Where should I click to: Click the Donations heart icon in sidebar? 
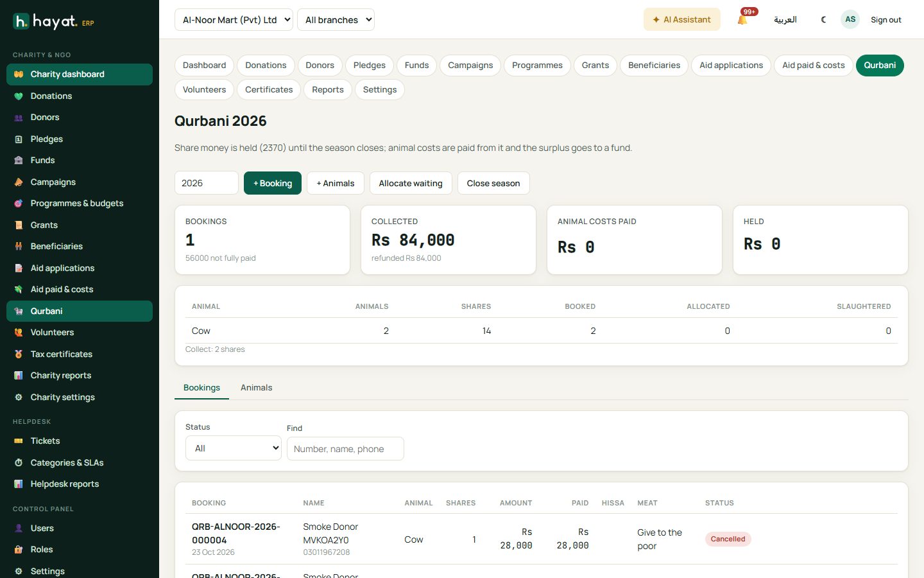click(x=19, y=96)
